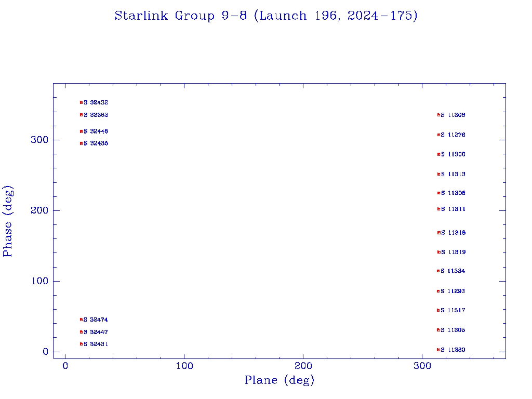Select the "S 11276" label

pos(453,135)
